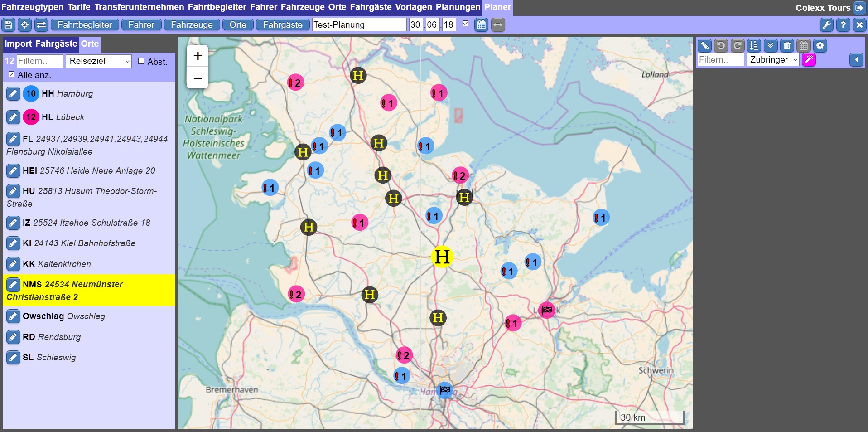The image size is (868, 432).
Task: Uncheck the Alle anz. checkbox
Action: [x=12, y=74]
